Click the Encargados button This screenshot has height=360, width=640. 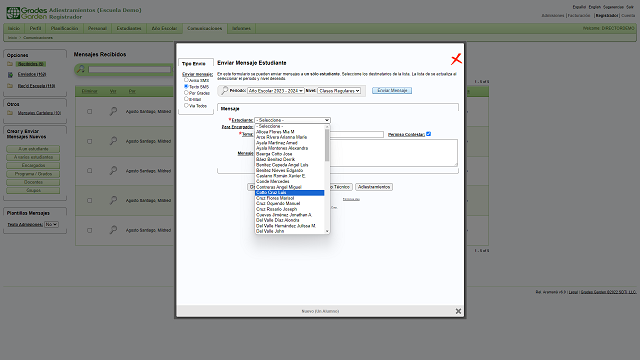[33, 166]
